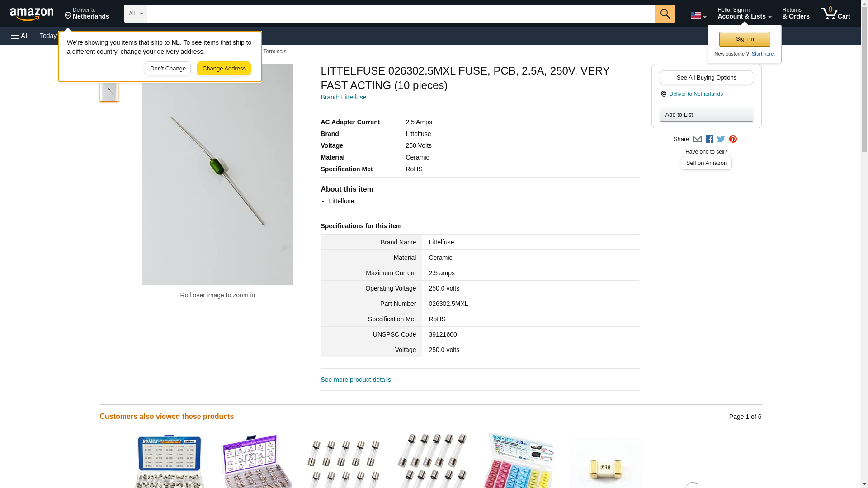Click into the search input field
This screenshot has height=488, width=868.
click(x=401, y=14)
